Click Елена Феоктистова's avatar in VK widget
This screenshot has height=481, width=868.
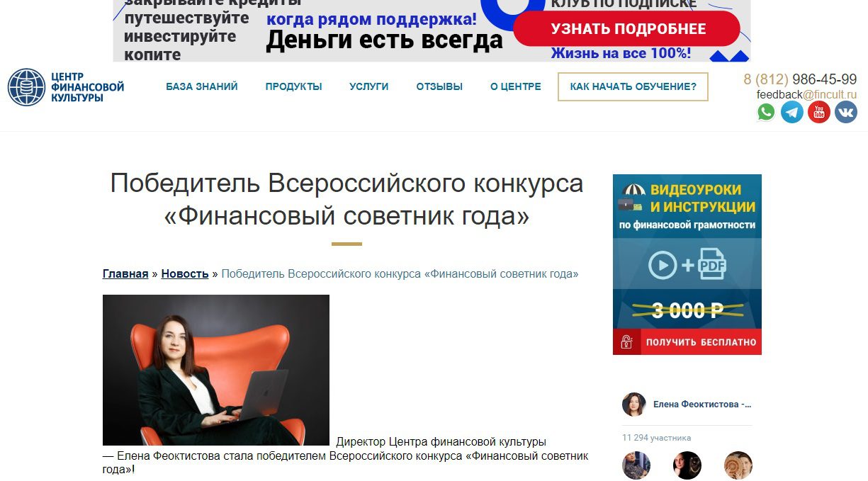(634, 404)
